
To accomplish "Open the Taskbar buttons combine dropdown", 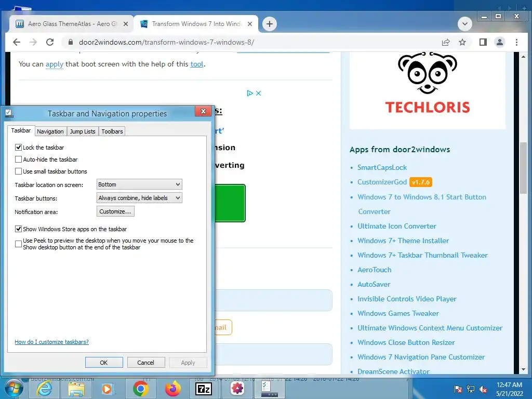I will (x=139, y=198).
